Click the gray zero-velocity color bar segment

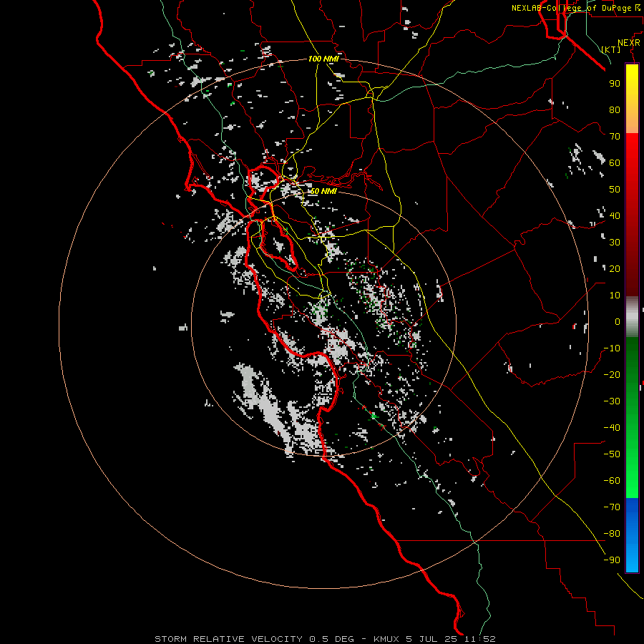tap(632, 317)
